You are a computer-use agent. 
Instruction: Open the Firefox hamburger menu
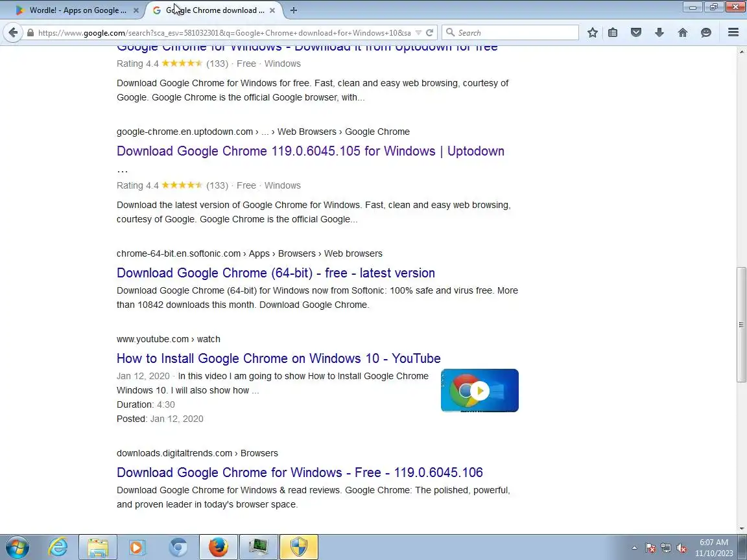click(733, 32)
